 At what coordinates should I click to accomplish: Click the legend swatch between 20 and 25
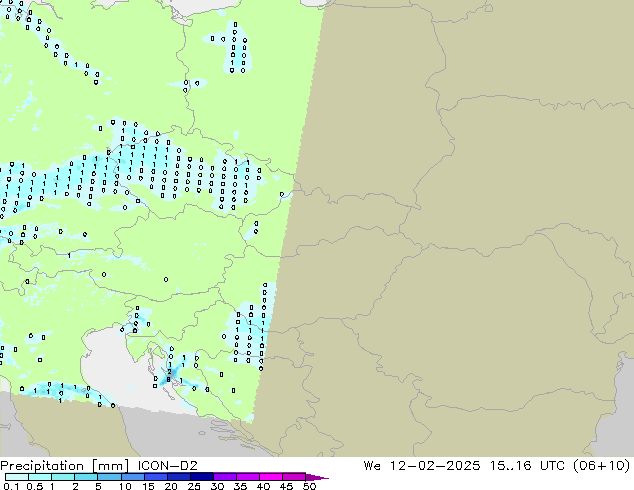[178, 477]
